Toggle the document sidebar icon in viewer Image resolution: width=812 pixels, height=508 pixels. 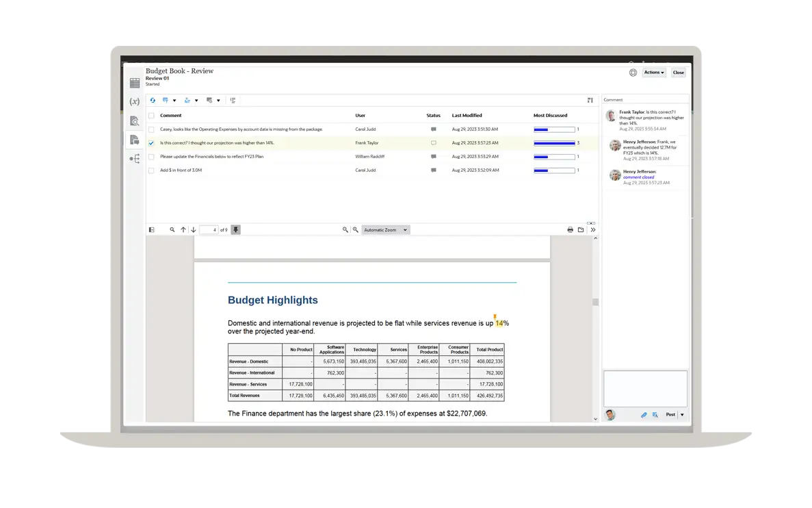tap(152, 230)
